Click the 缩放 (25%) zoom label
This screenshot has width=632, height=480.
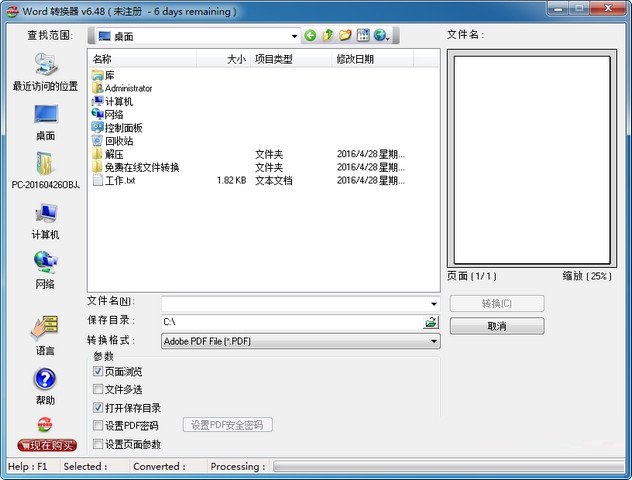(x=587, y=276)
